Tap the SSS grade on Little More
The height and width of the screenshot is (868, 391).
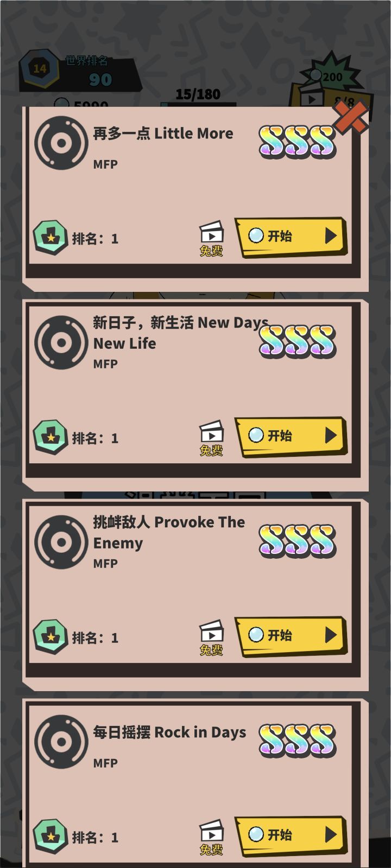pyautogui.click(x=298, y=142)
